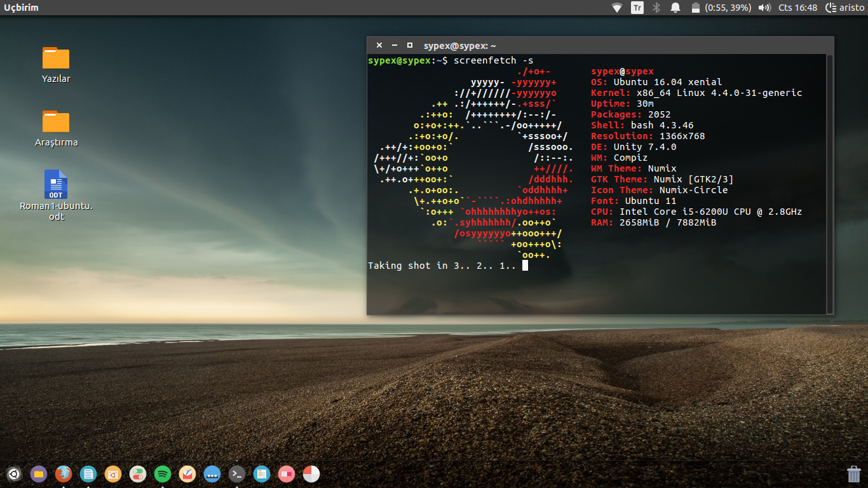Open the red pie-chart disk usage dock icon
This screenshot has width=868, height=488.
click(311, 474)
